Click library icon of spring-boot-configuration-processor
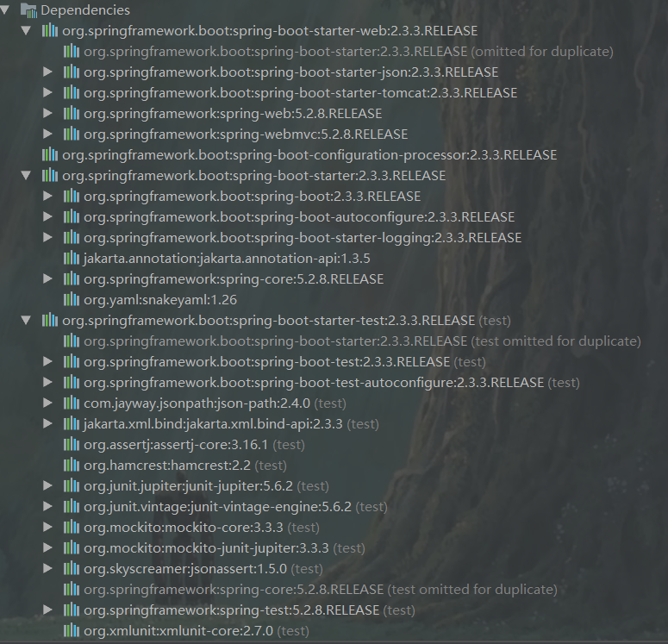The image size is (668, 644). (x=50, y=154)
